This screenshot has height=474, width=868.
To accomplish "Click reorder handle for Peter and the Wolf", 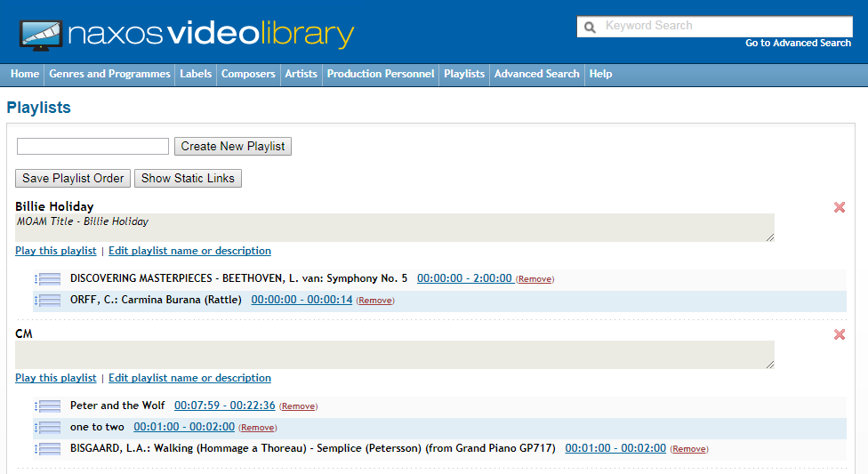I will coord(48,406).
